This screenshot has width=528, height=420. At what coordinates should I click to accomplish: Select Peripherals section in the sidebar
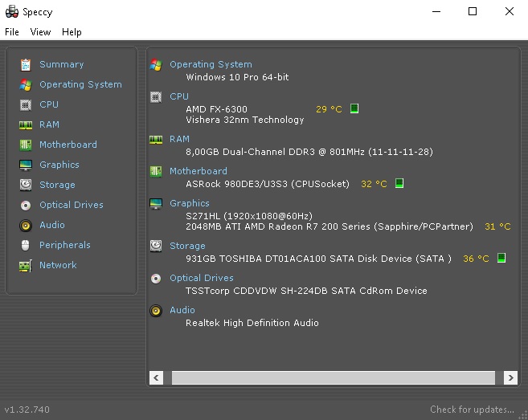[x=65, y=245]
